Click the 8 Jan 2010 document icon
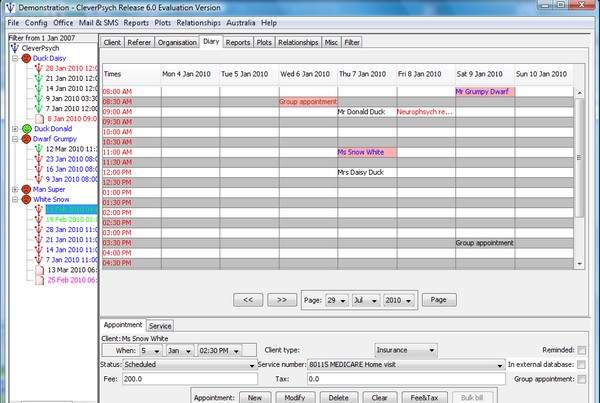The image size is (600, 403). (x=40, y=119)
